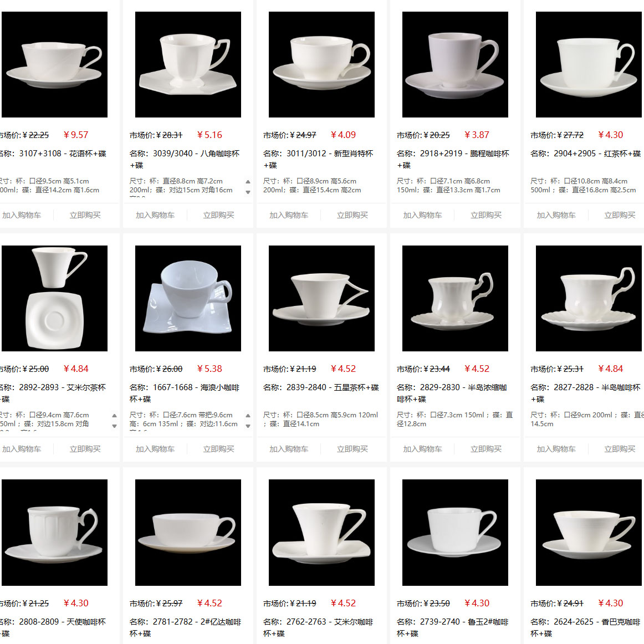The image size is (644, 644).
Task: Open the 海浪小咖啡杯 wavy saucer cup image
Action: point(188,298)
